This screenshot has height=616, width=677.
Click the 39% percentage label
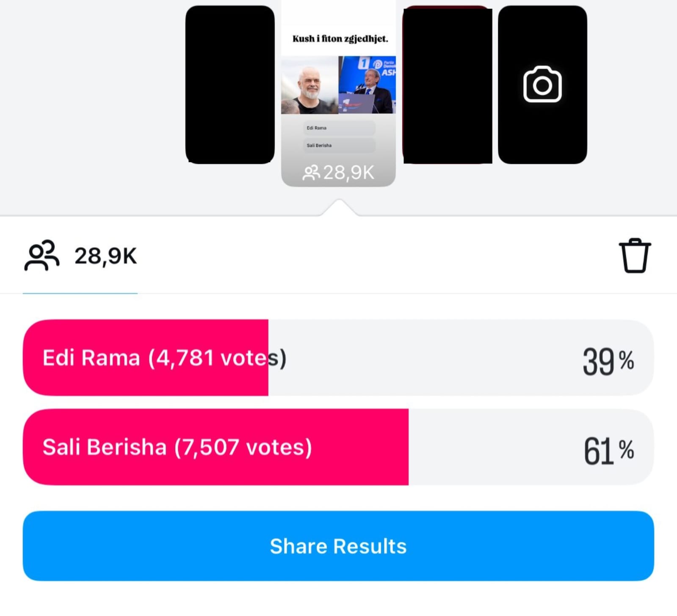click(x=608, y=361)
